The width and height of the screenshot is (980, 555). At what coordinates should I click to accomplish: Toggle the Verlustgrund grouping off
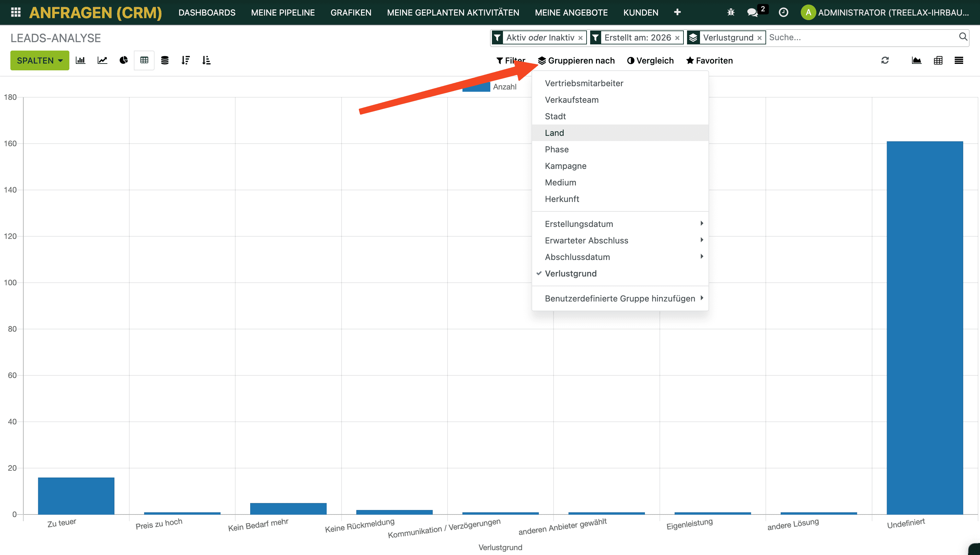coord(570,273)
